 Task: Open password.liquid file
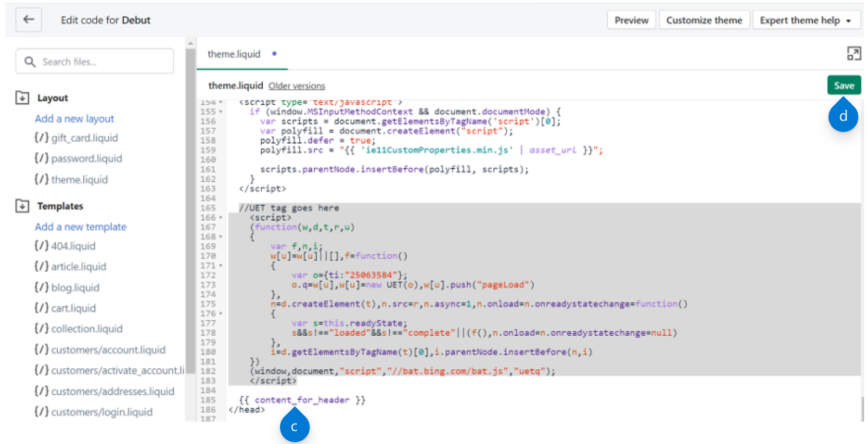pos(78,158)
